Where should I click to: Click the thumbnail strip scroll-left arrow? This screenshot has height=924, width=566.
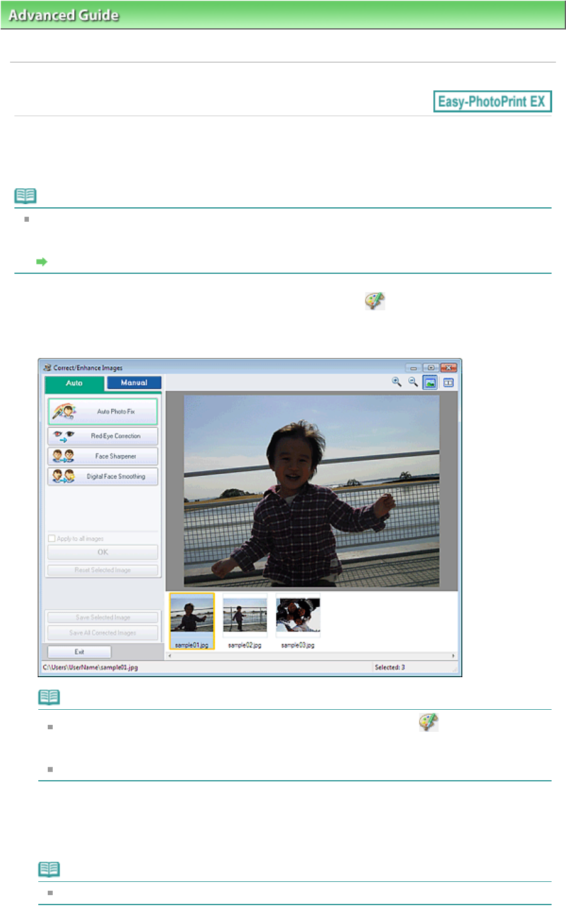(169, 656)
